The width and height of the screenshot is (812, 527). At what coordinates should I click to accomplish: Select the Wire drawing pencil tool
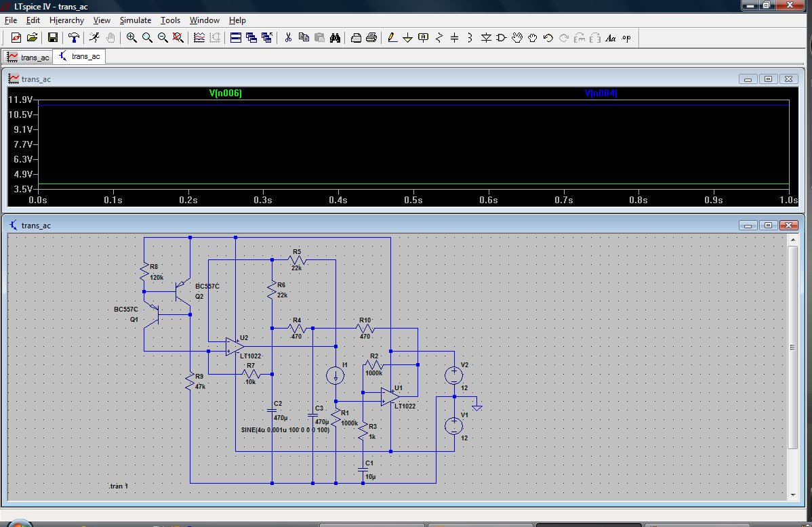tap(392, 38)
